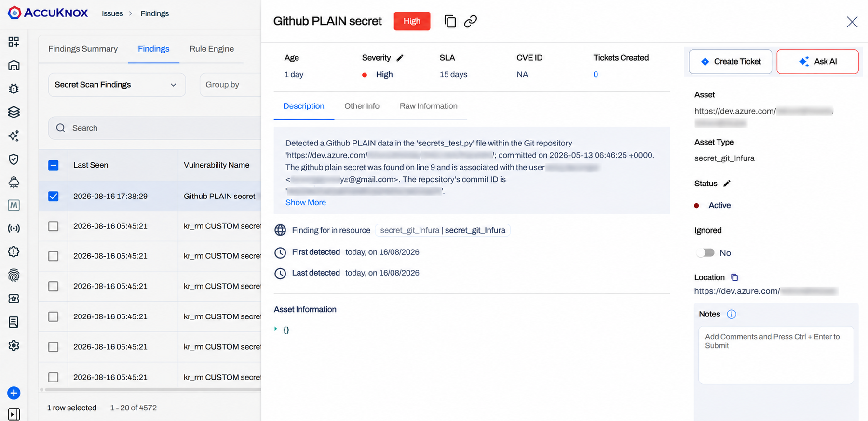
Task: Toggle the Ignored switch
Action: point(705,253)
